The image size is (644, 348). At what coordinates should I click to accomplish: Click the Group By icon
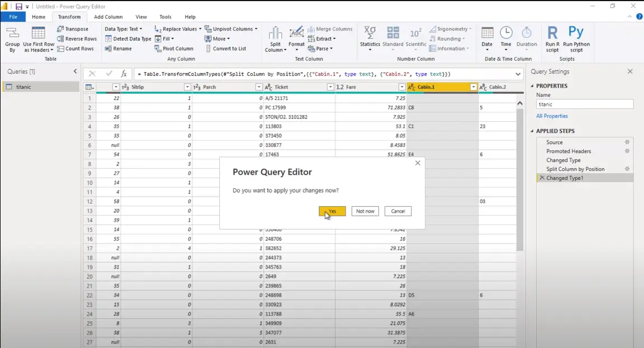[12, 34]
